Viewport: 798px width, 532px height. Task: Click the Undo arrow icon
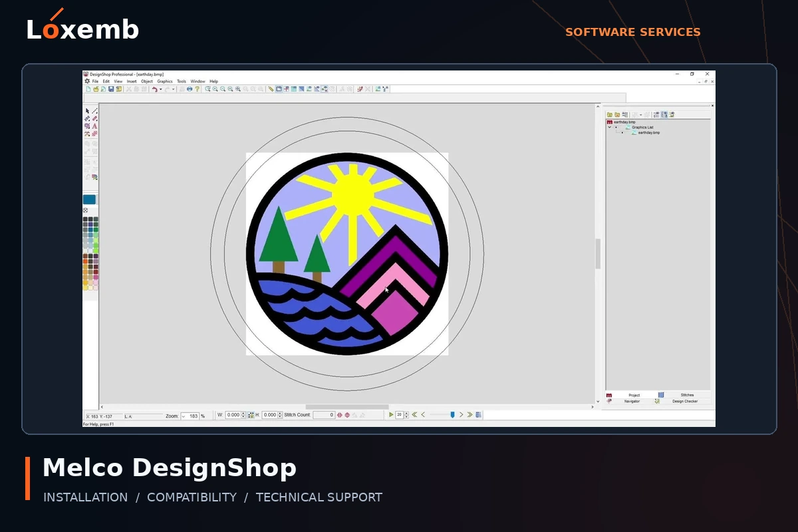click(154, 89)
